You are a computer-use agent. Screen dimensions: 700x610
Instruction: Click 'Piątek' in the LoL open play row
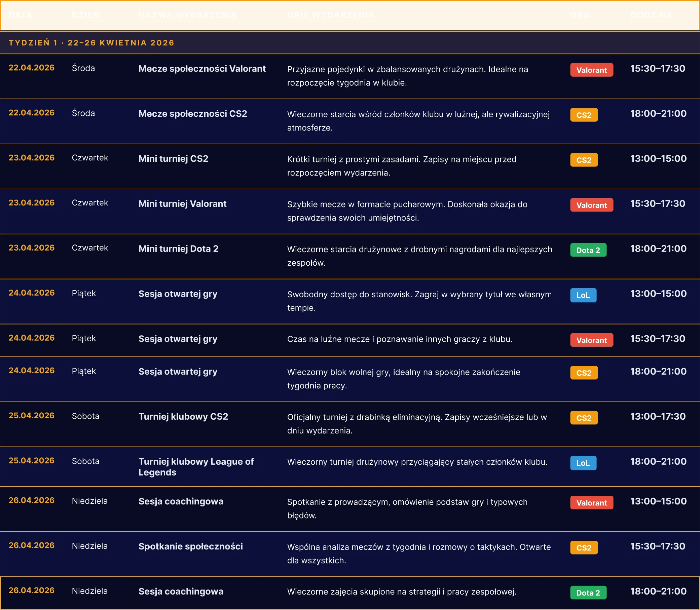click(84, 294)
